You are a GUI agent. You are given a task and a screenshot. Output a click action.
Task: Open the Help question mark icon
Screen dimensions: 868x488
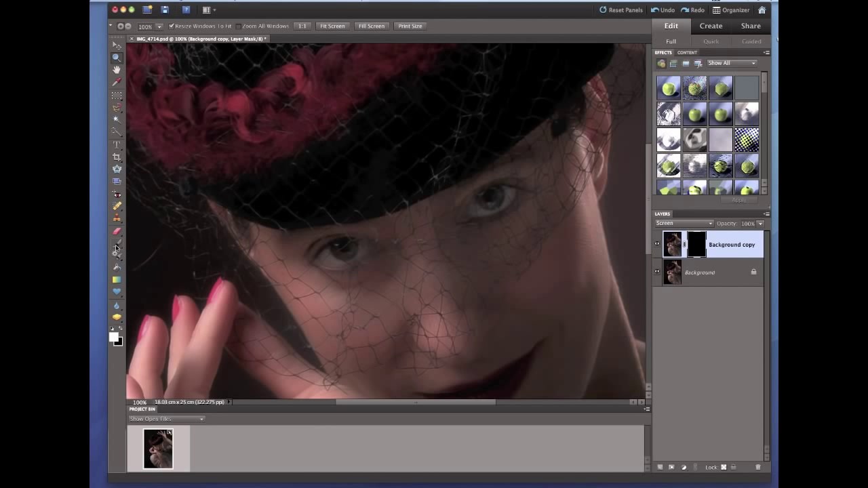[186, 9]
